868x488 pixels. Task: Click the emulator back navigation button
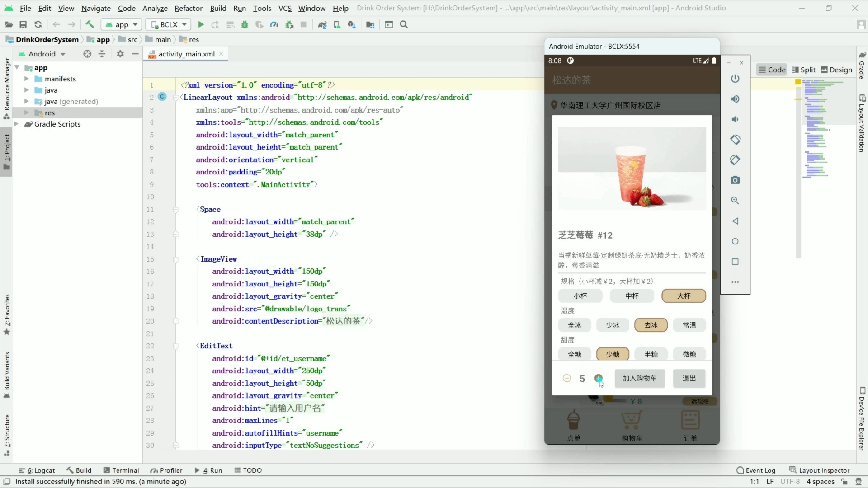(x=735, y=221)
